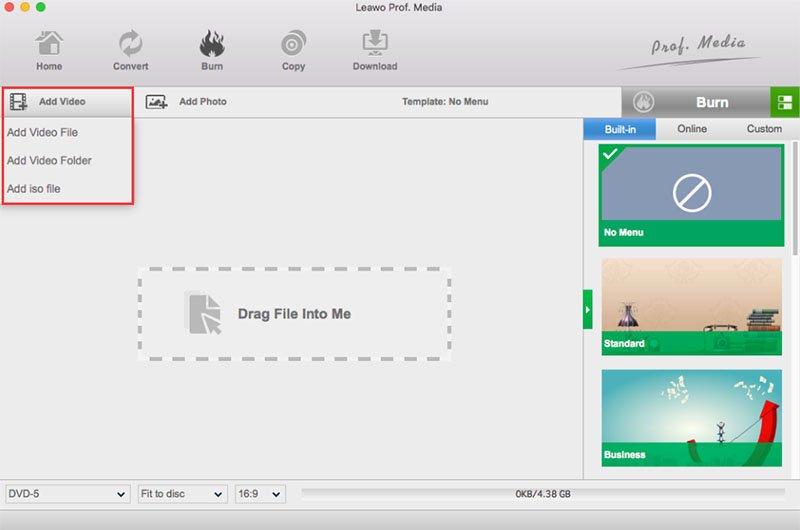Click the flame icon on the Burn button

(x=643, y=102)
